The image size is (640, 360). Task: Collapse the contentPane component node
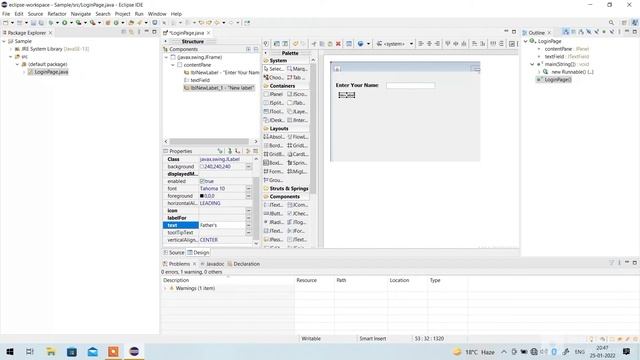pyautogui.click(x=173, y=65)
